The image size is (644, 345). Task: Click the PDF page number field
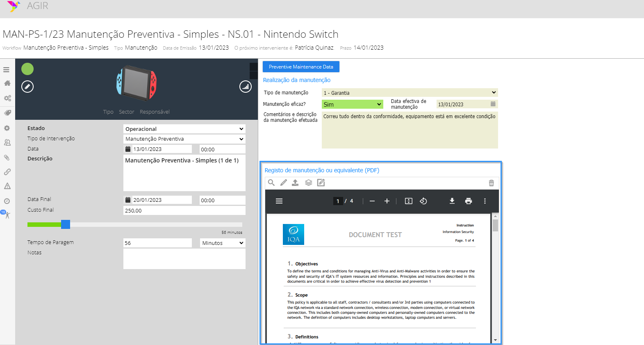[338, 201]
